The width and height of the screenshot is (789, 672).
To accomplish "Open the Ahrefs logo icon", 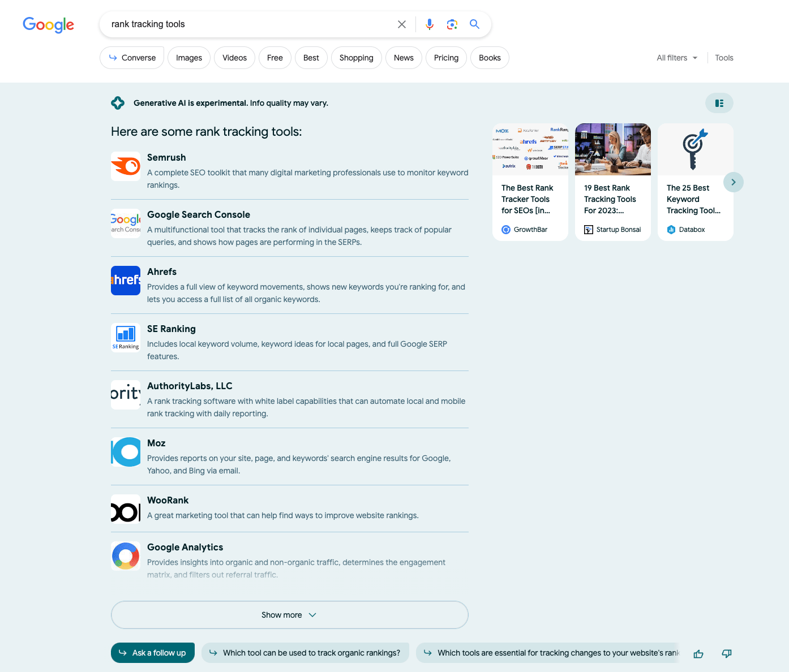I will [x=126, y=281].
